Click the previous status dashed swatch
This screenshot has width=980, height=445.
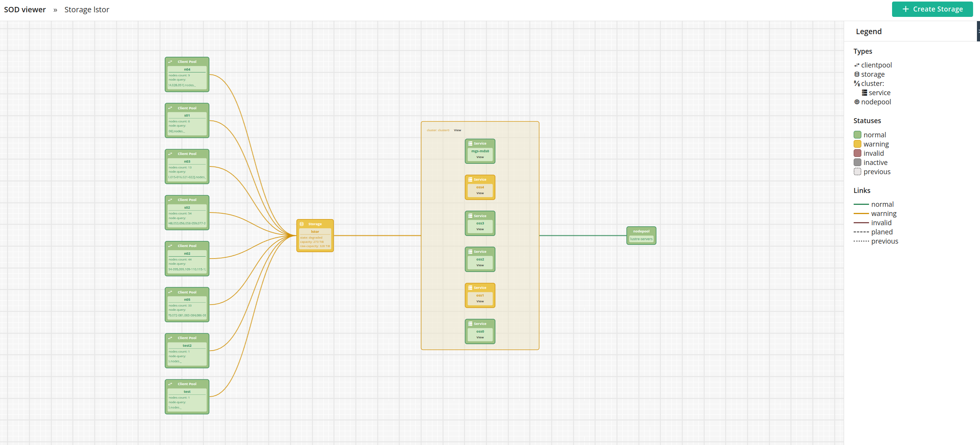coord(857,171)
